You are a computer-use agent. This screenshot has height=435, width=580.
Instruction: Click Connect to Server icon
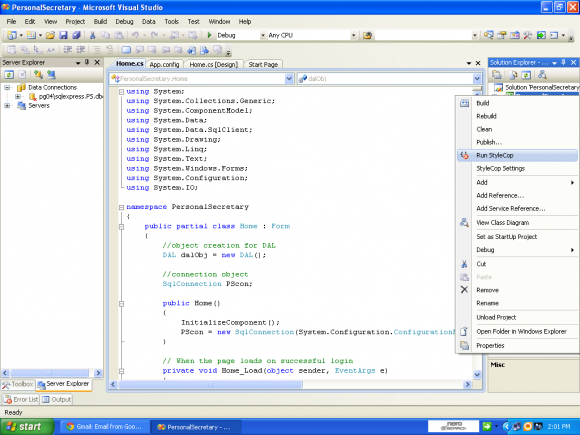pyautogui.click(x=51, y=75)
